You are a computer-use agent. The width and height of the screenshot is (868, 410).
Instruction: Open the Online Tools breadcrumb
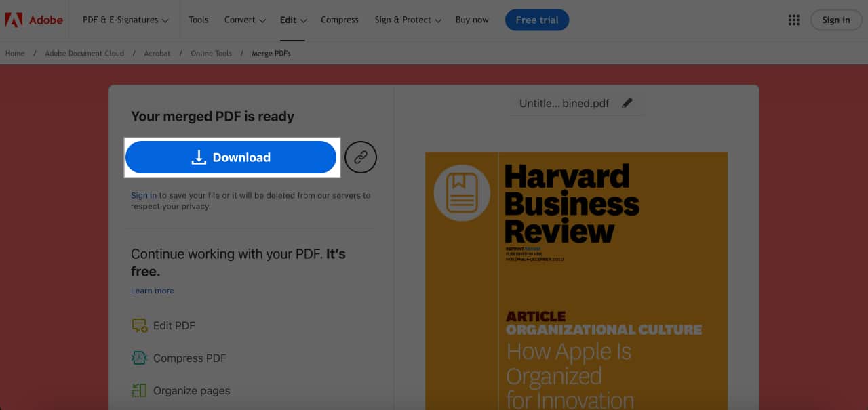click(211, 53)
